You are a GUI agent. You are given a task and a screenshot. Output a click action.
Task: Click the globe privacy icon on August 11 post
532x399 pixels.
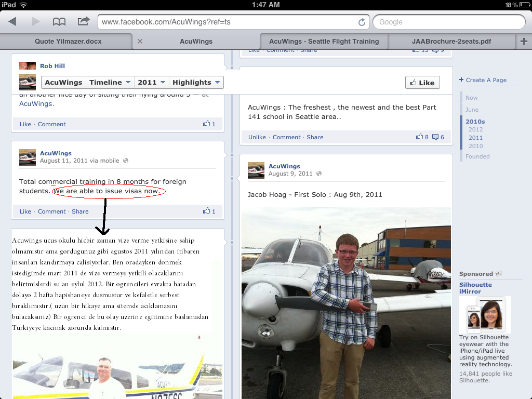pyautogui.click(x=126, y=161)
